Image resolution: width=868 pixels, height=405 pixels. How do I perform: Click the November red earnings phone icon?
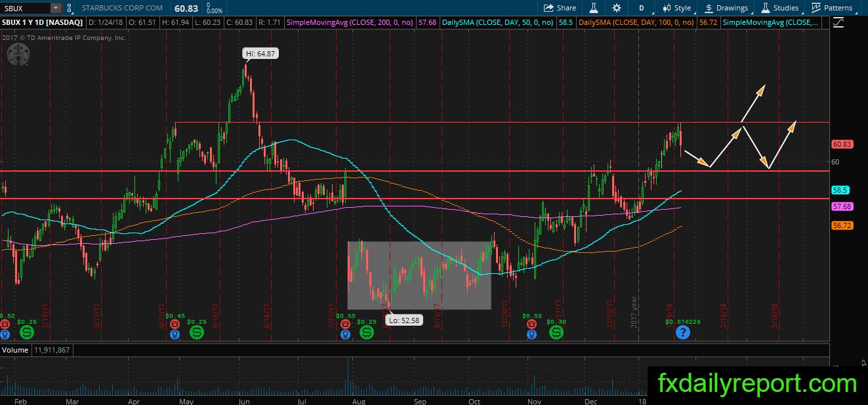[x=530, y=324]
